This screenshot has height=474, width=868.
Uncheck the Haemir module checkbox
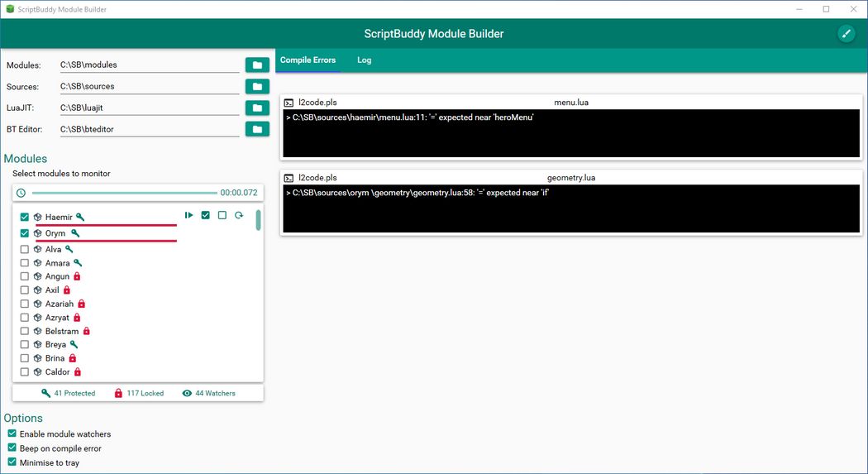pos(25,218)
